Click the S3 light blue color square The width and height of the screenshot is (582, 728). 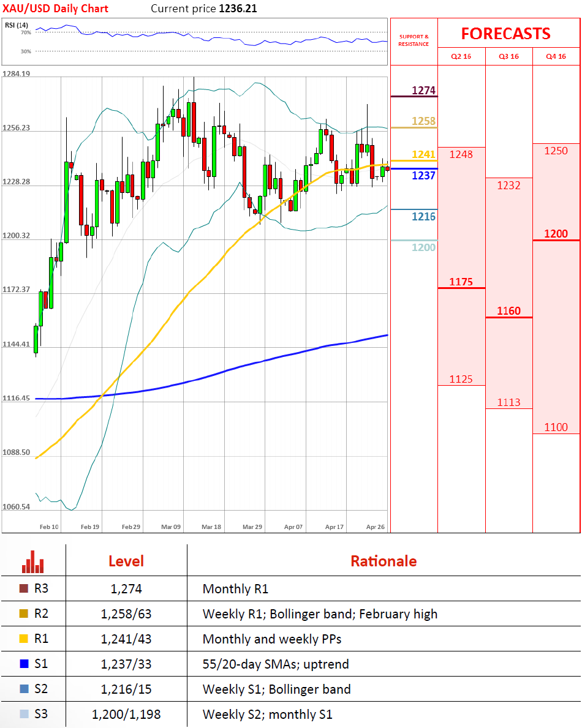point(24,714)
